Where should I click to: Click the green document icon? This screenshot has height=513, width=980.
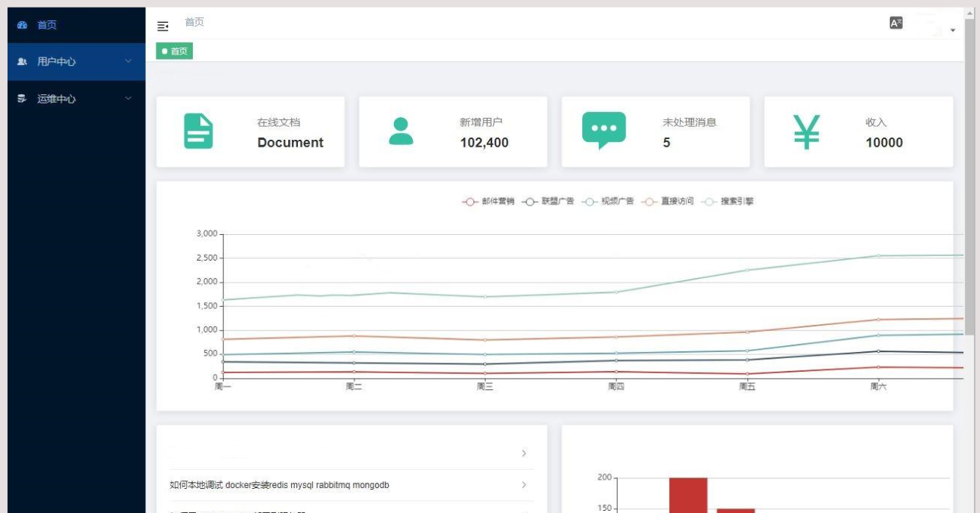pos(198,131)
